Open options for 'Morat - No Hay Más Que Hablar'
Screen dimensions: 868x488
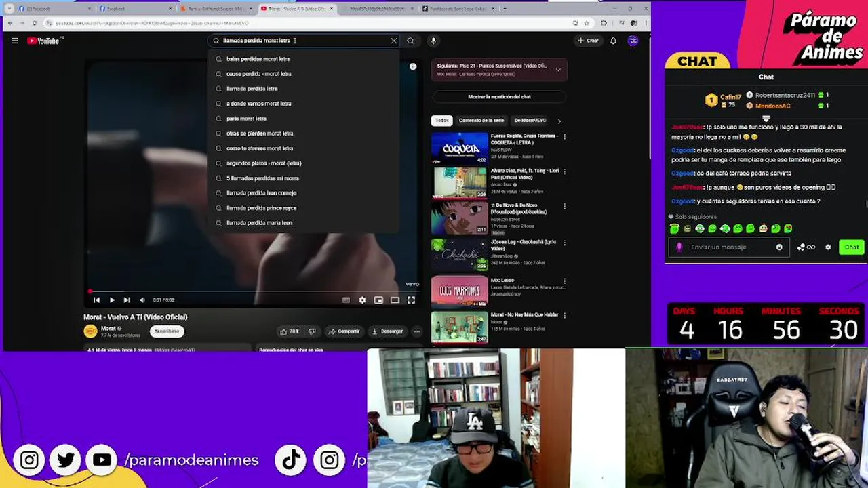(564, 315)
